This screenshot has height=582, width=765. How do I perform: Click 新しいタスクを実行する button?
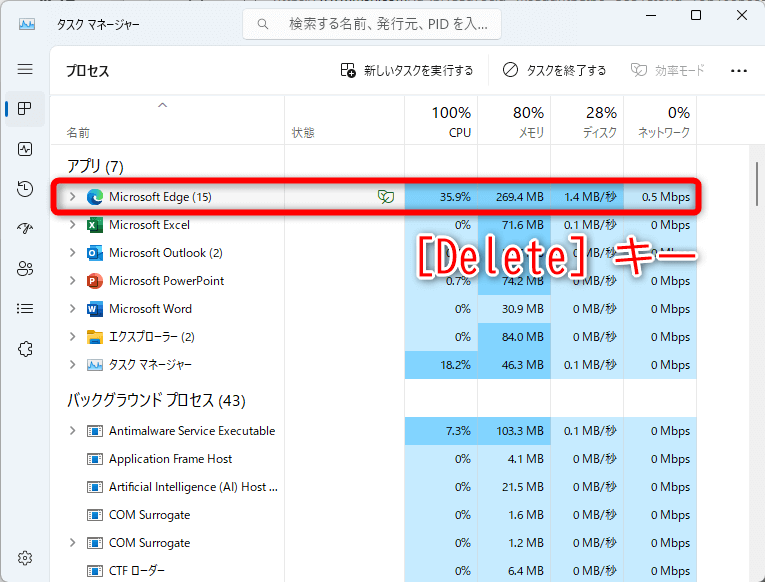coord(406,71)
